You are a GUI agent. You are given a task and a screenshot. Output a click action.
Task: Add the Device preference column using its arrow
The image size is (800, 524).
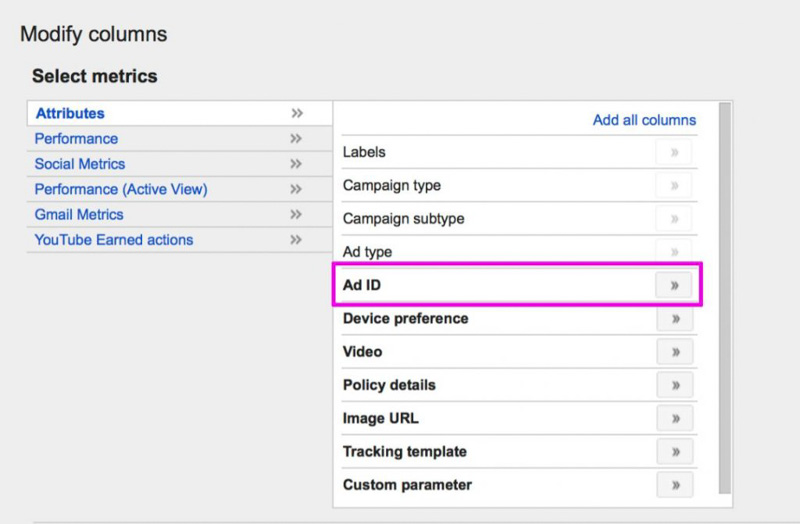pos(674,319)
